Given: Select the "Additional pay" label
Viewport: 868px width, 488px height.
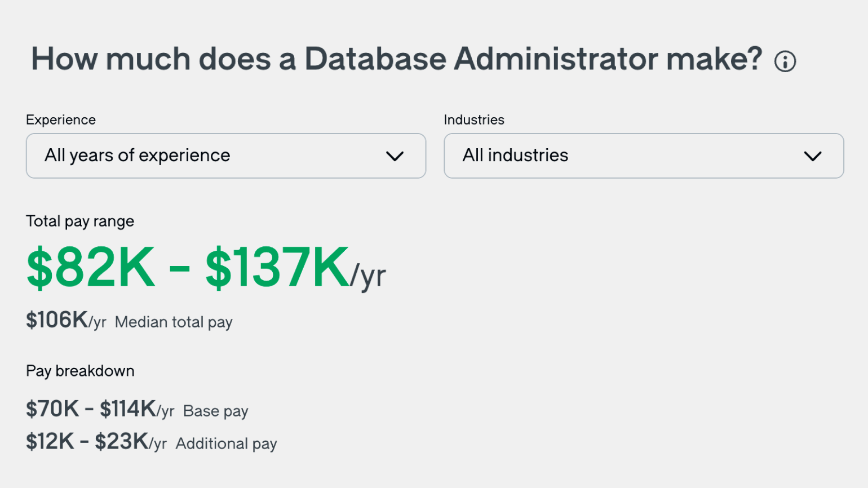Looking at the screenshot, I should (226, 444).
